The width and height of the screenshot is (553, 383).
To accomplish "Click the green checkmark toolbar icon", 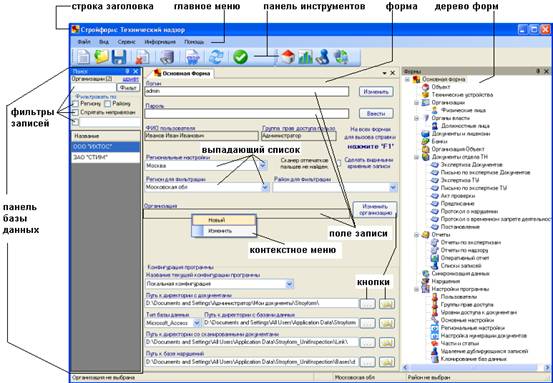I will [x=240, y=57].
